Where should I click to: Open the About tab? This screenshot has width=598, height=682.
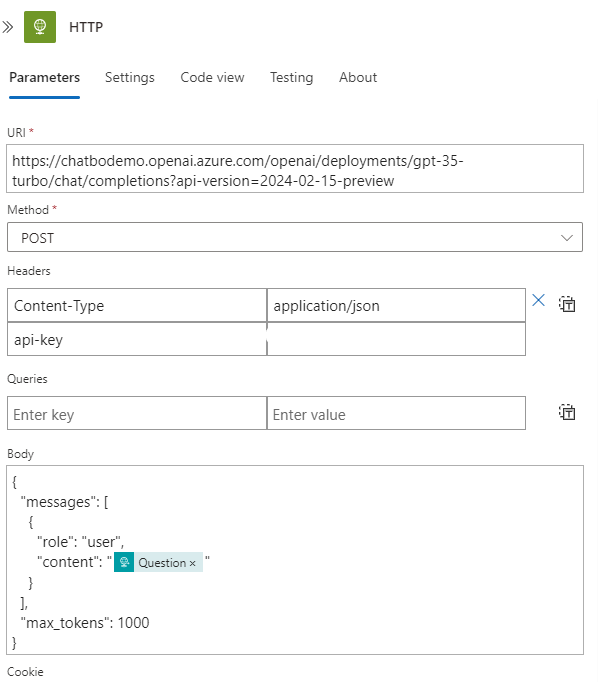(358, 77)
